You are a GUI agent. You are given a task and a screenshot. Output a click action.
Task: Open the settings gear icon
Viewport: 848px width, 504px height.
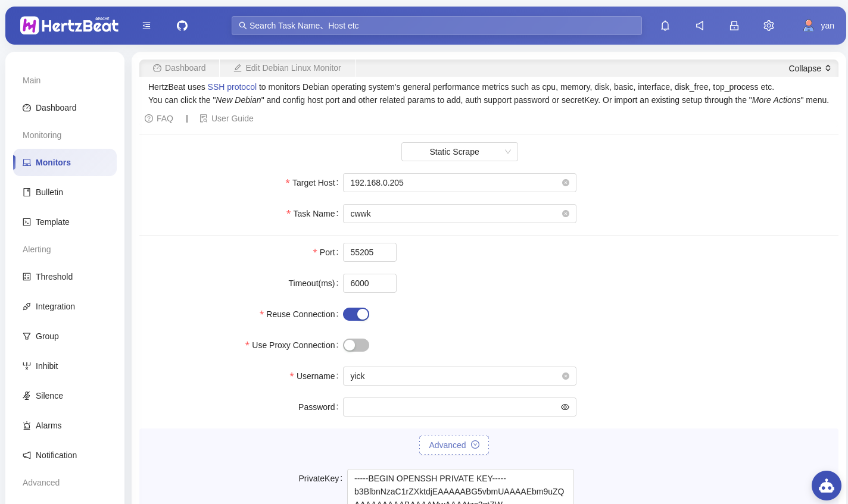pos(769,26)
